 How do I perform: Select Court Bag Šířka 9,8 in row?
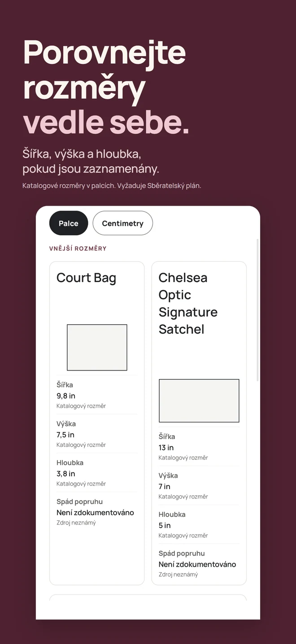97,395
